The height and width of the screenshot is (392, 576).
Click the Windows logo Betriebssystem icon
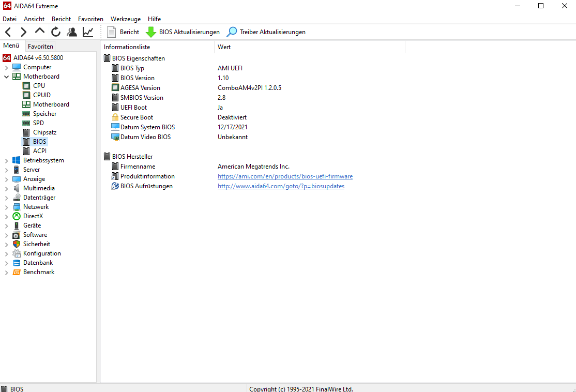(x=17, y=160)
